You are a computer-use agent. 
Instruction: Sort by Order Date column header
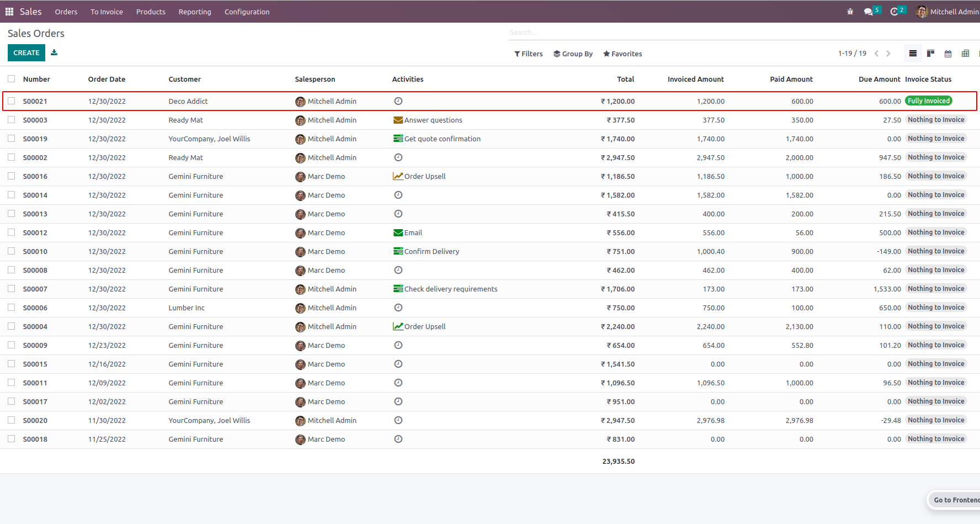106,79
